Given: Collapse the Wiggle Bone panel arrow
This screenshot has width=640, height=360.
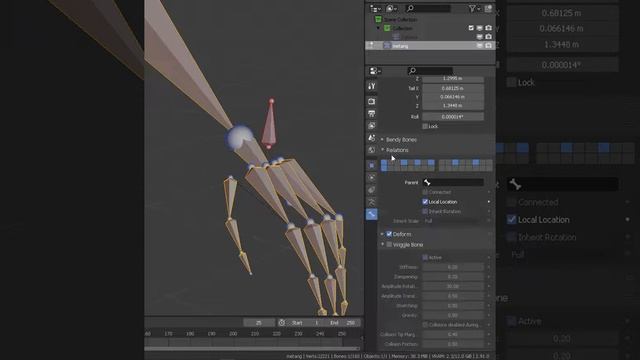Looking at the screenshot, I should point(382,244).
